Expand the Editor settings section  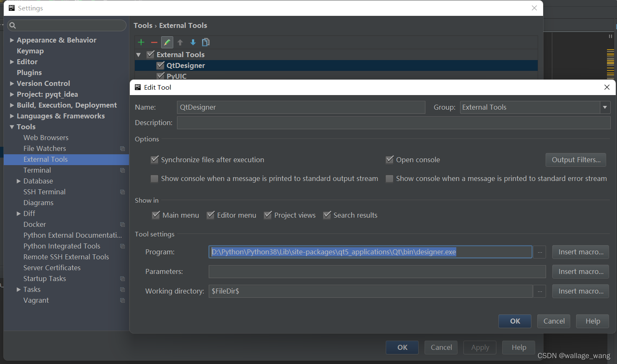tap(12, 62)
